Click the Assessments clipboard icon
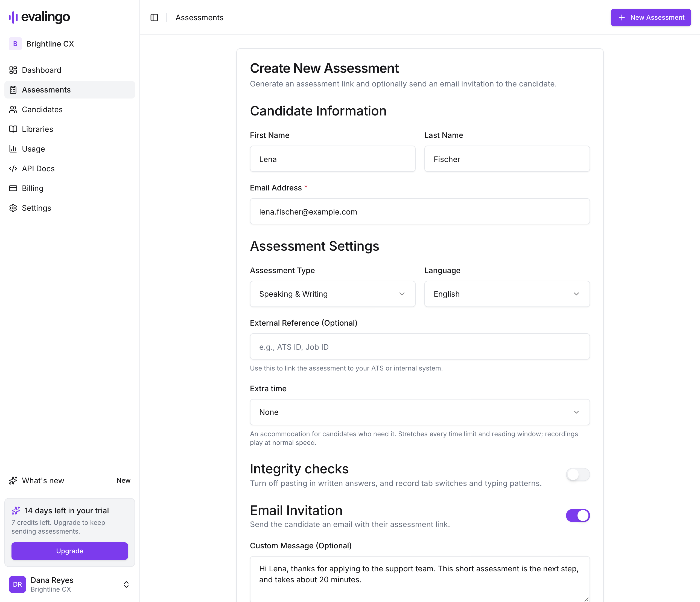700x602 pixels. [x=13, y=89]
